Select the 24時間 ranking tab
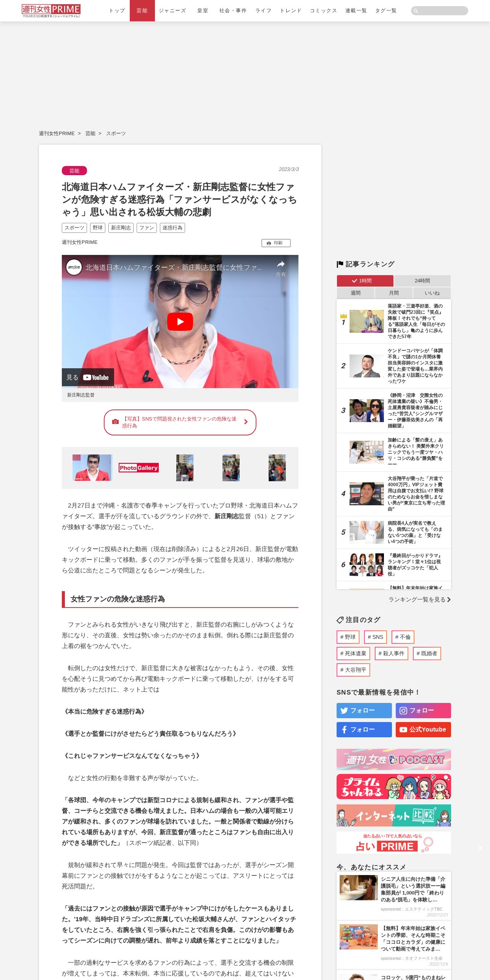 [422, 281]
